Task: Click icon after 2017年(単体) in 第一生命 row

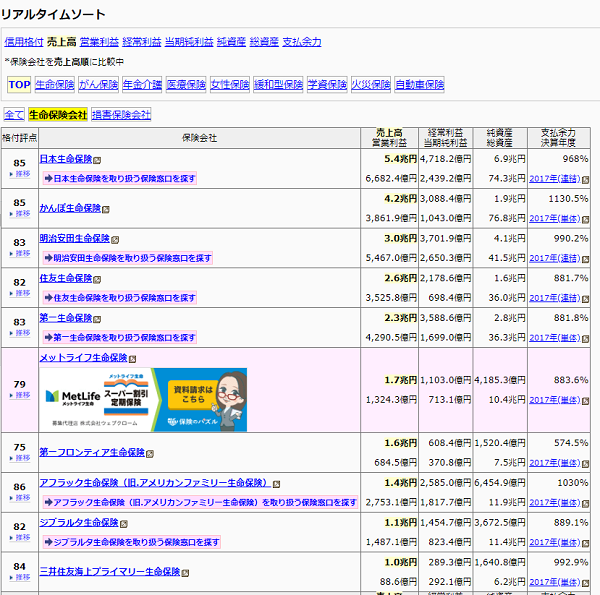Action: coord(585,339)
